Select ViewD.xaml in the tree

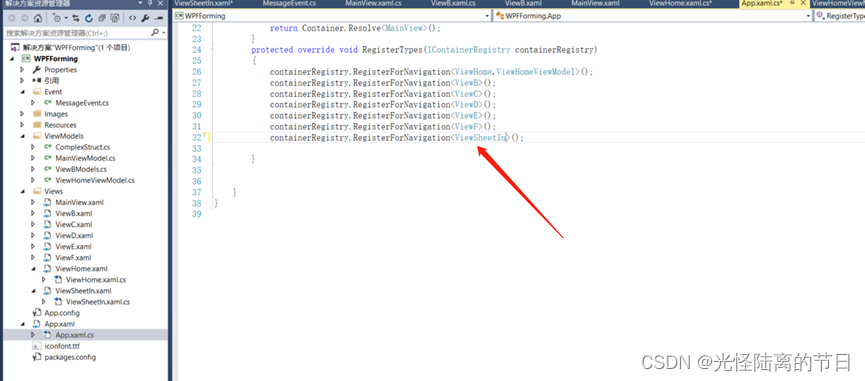point(74,235)
